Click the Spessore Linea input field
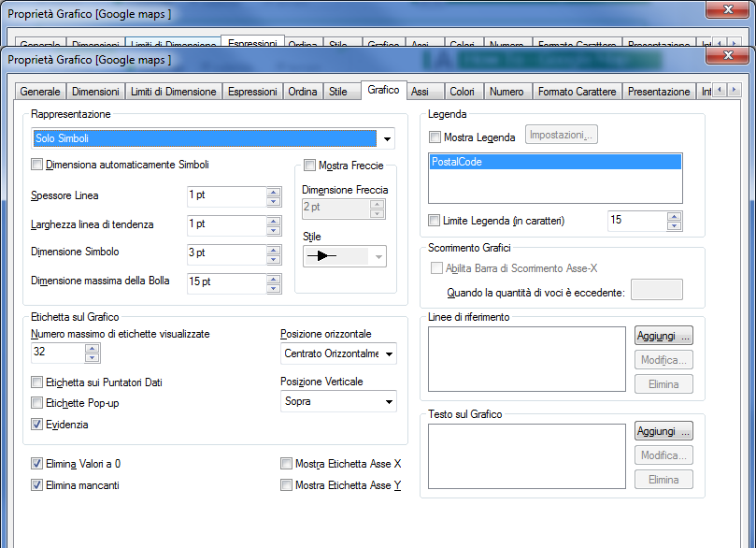The width and height of the screenshot is (756, 548). pyautogui.click(x=226, y=196)
